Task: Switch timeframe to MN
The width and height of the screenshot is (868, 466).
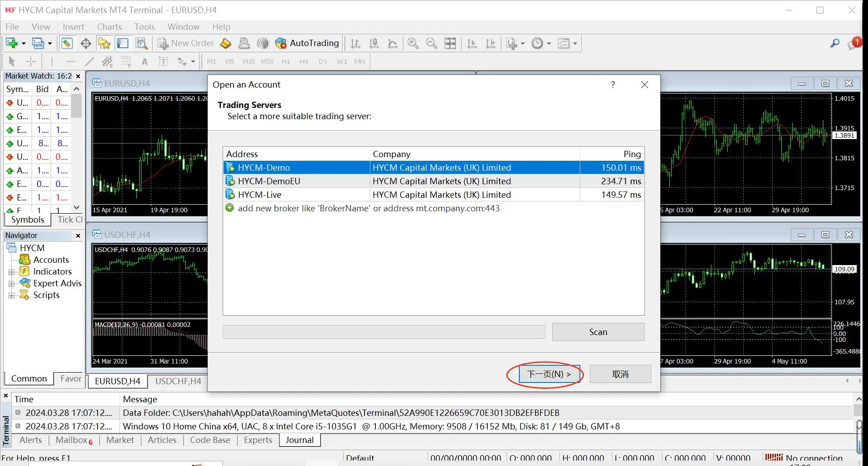Action: (x=359, y=61)
